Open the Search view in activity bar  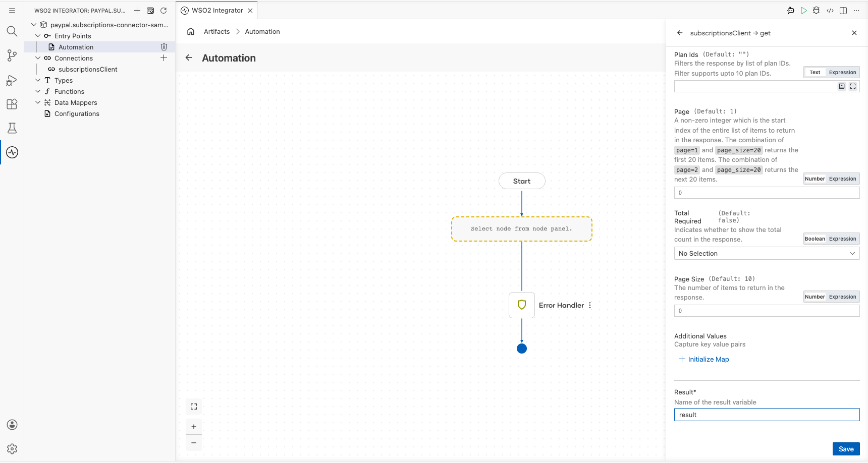[x=12, y=31]
